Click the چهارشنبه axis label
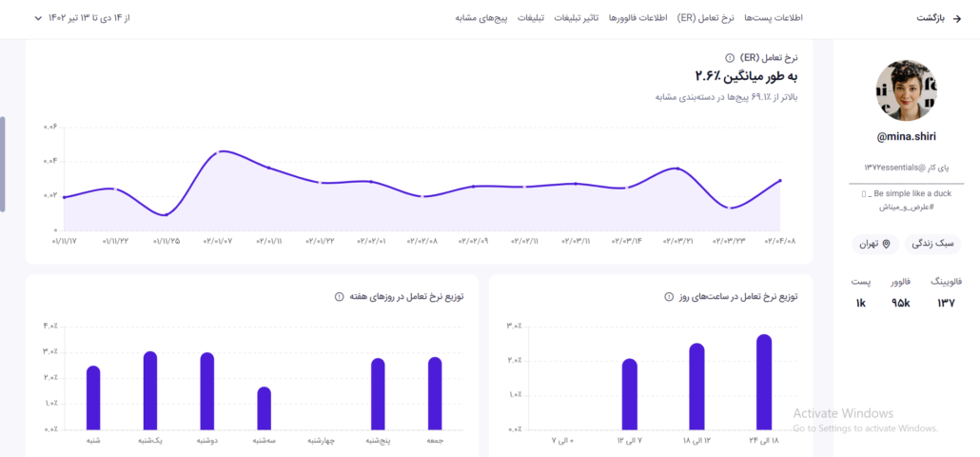The height and width of the screenshot is (457, 980). coord(322,441)
